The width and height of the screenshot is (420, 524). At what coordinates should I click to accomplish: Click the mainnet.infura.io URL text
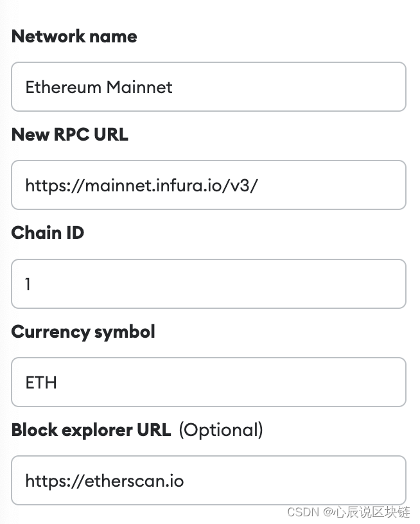point(141,186)
